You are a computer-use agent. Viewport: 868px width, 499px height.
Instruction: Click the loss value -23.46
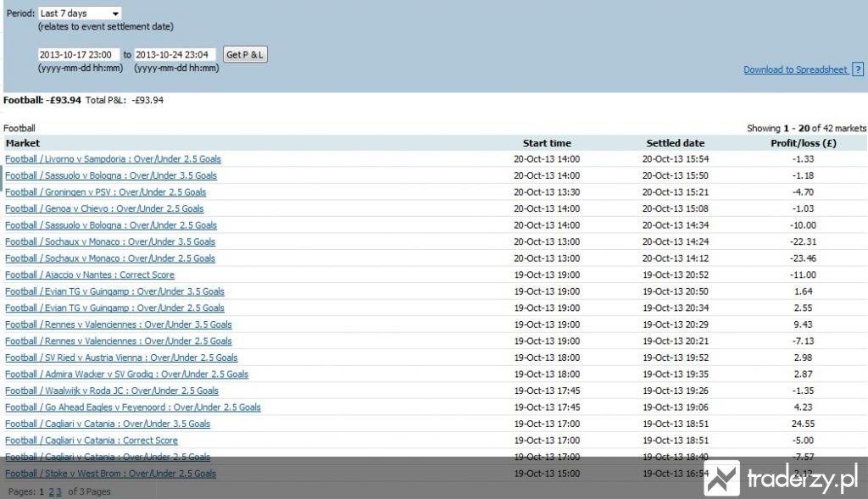coord(804,259)
